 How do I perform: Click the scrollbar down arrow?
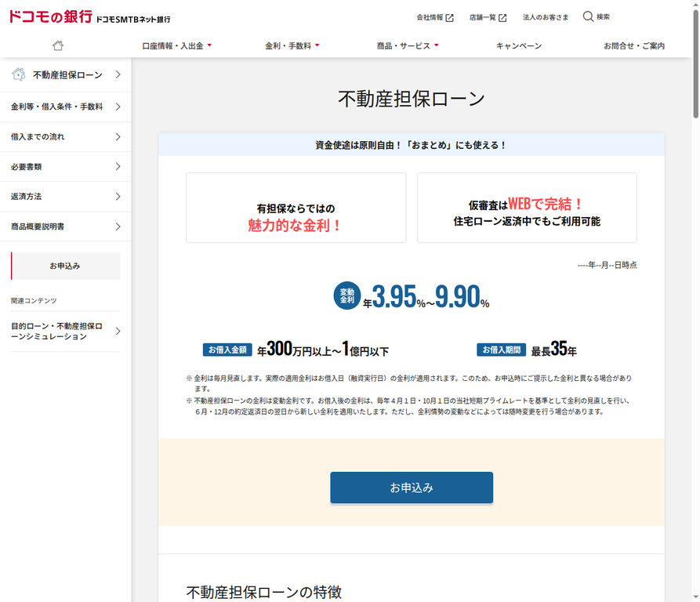point(695,597)
